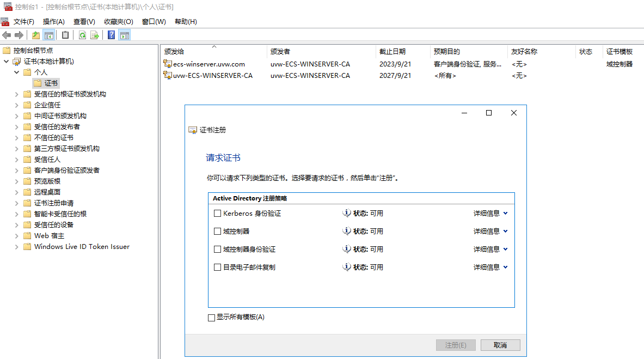Expand the 中间证书颁发机构 tree node
Screen dimensions: 644x359
[x=16, y=116]
